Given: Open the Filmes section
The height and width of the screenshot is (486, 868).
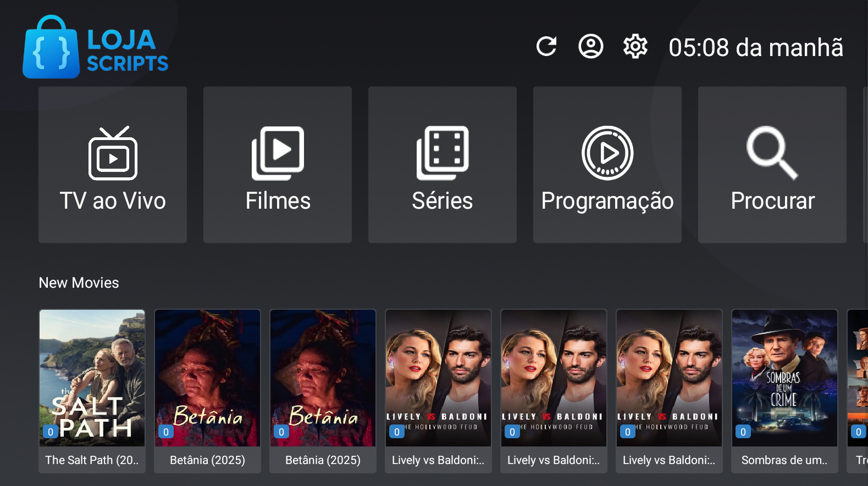Looking at the screenshot, I should (x=278, y=165).
